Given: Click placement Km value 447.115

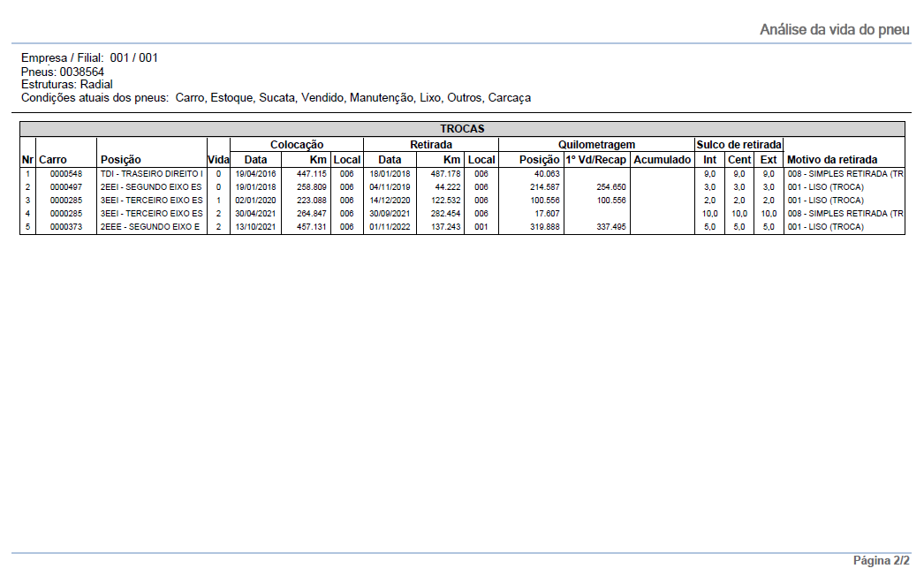Looking at the screenshot, I should [x=312, y=174].
